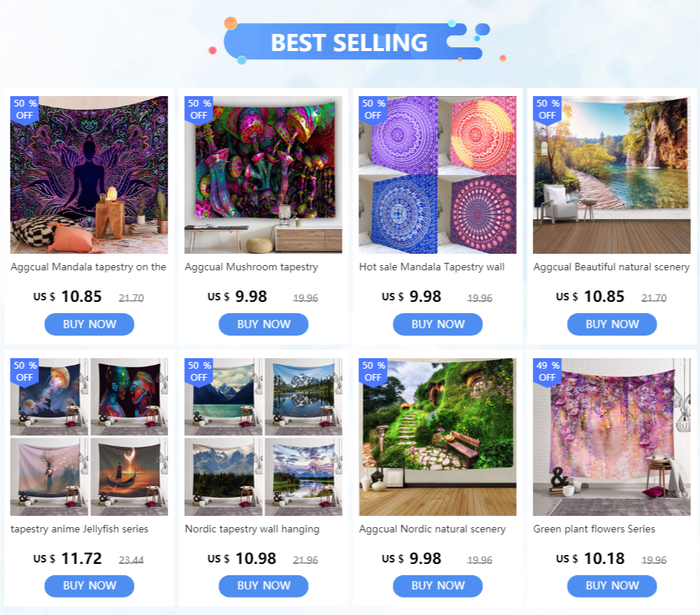Click the 'tapestry anime Jellyfish series' title
The height and width of the screenshot is (615, 700).
[x=80, y=529]
